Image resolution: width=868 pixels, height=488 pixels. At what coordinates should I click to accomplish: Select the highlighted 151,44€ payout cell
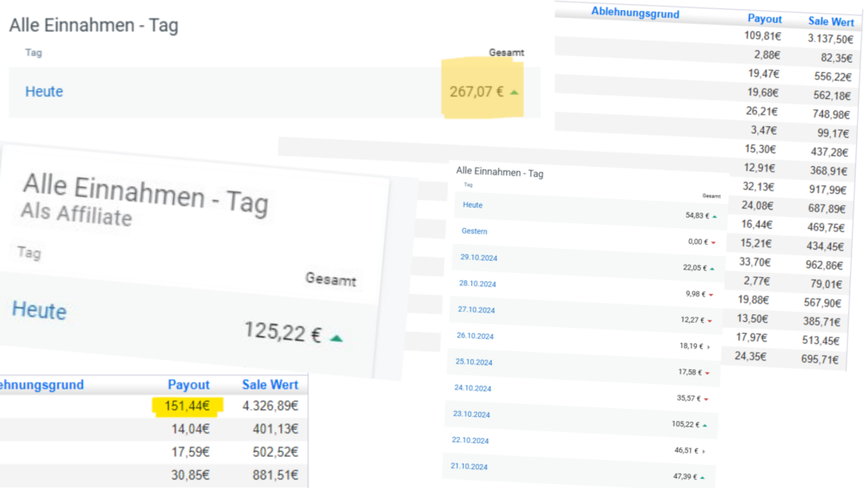pos(187,406)
